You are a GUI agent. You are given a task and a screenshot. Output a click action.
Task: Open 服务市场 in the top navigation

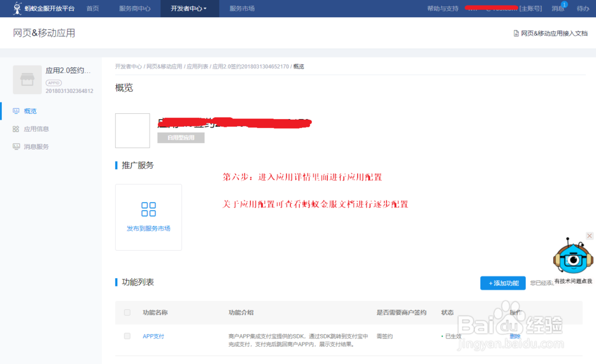(x=242, y=8)
